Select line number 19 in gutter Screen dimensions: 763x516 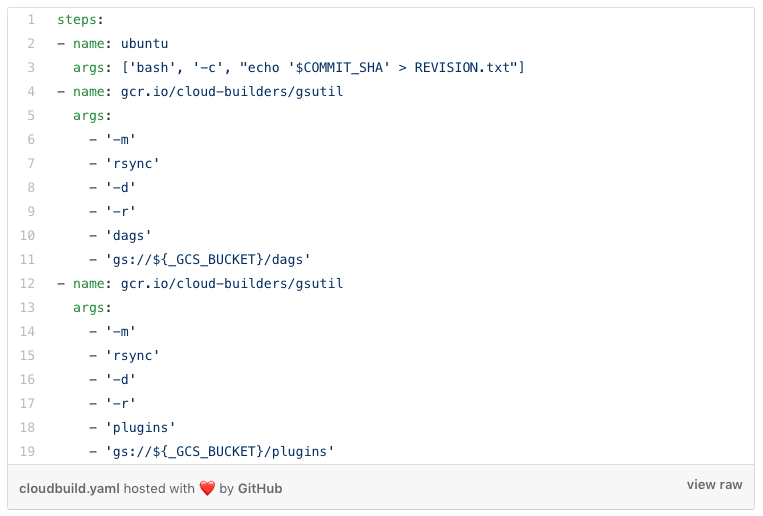[x=28, y=452]
